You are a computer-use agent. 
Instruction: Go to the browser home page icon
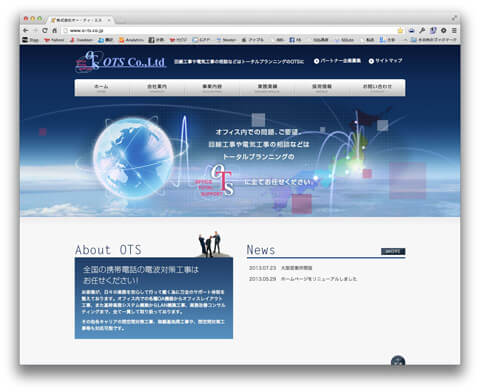point(54,30)
